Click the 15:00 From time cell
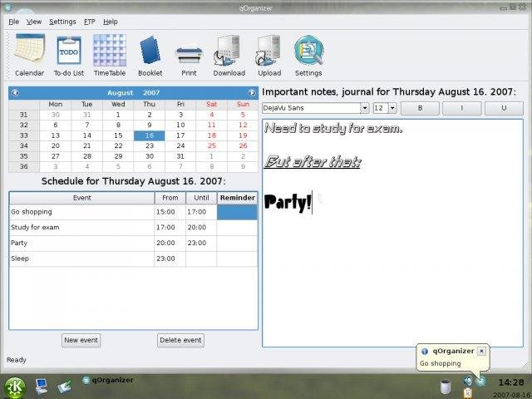 click(x=170, y=212)
